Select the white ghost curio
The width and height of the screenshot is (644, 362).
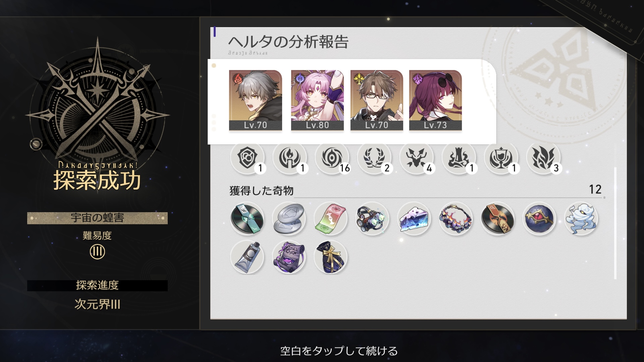581,219
